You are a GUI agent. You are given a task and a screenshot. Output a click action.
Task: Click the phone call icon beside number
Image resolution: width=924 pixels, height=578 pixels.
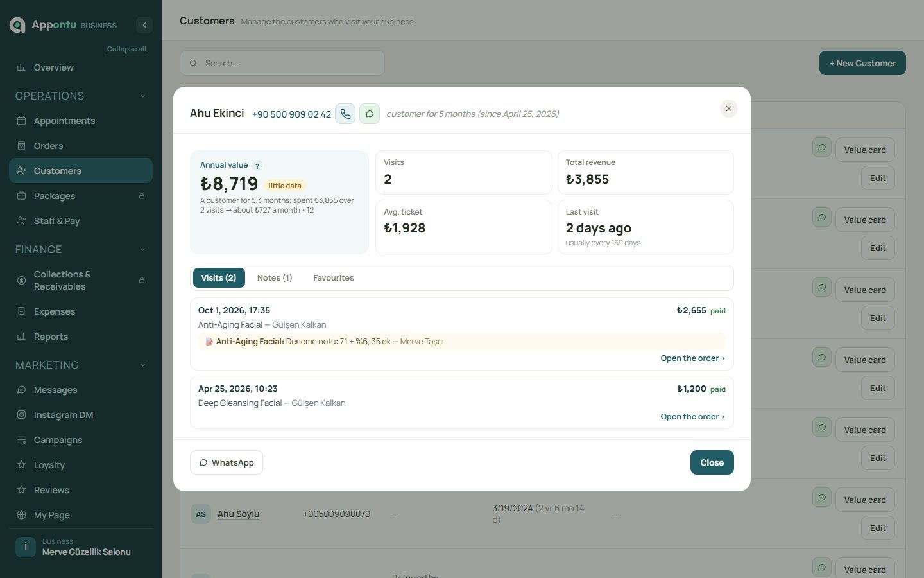(345, 114)
